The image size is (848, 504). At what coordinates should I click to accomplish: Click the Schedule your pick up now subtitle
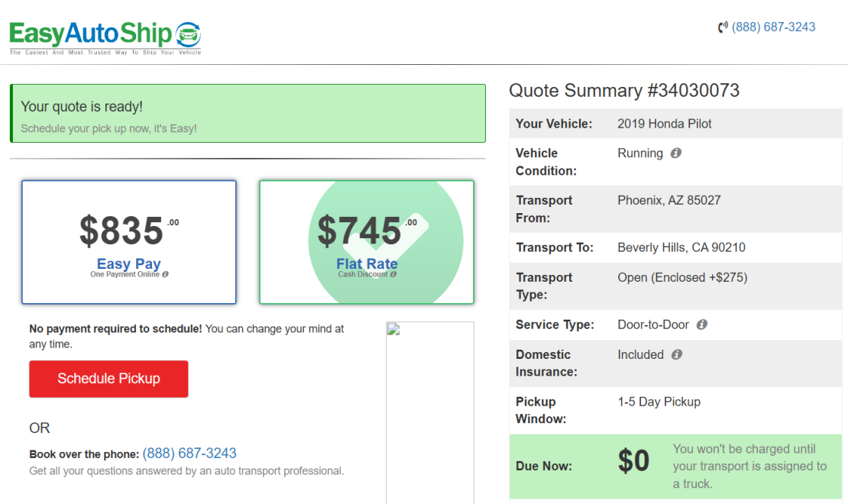tap(108, 129)
